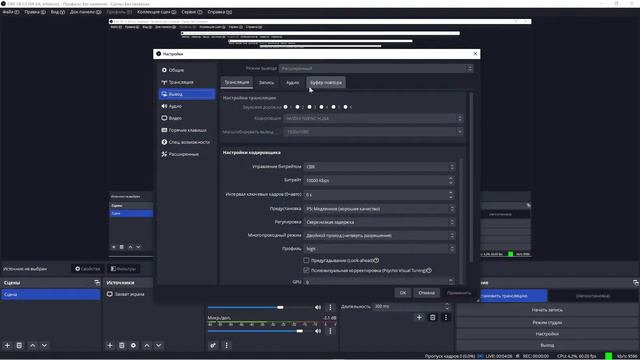The height and width of the screenshot is (360, 640).
Task: Mute the Микр./доп. channel speaker icon
Action: pyautogui.click(x=318, y=331)
